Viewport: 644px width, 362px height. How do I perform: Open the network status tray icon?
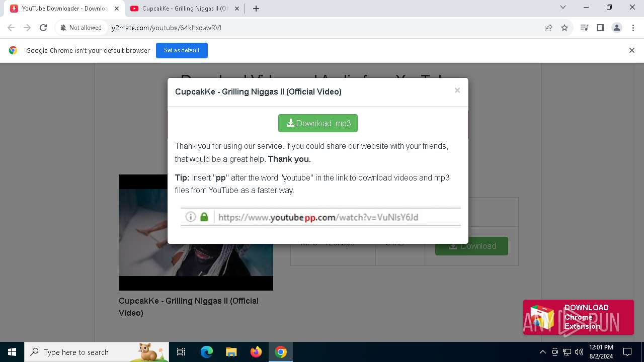pyautogui.click(x=567, y=352)
